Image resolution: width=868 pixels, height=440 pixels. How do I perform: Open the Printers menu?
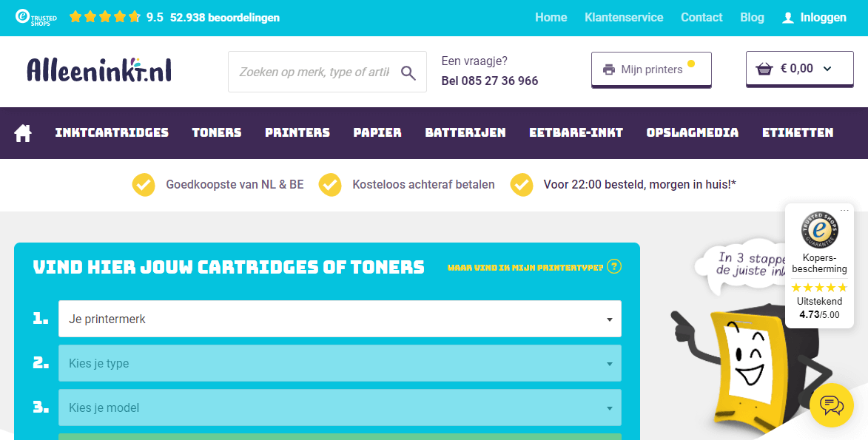[297, 133]
